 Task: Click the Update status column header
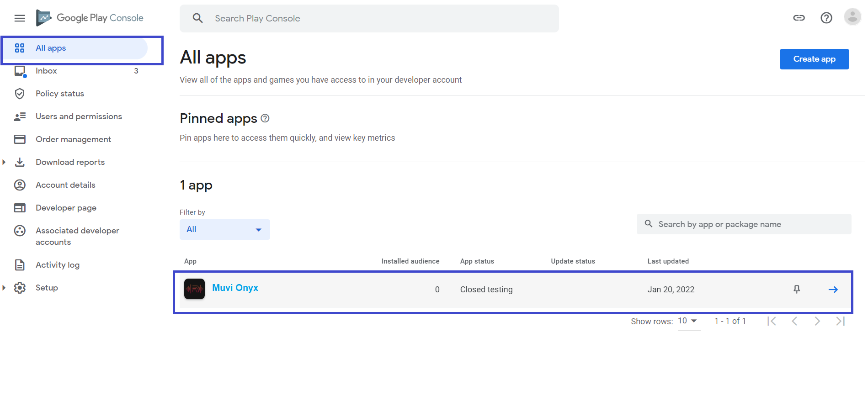[x=573, y=261]
